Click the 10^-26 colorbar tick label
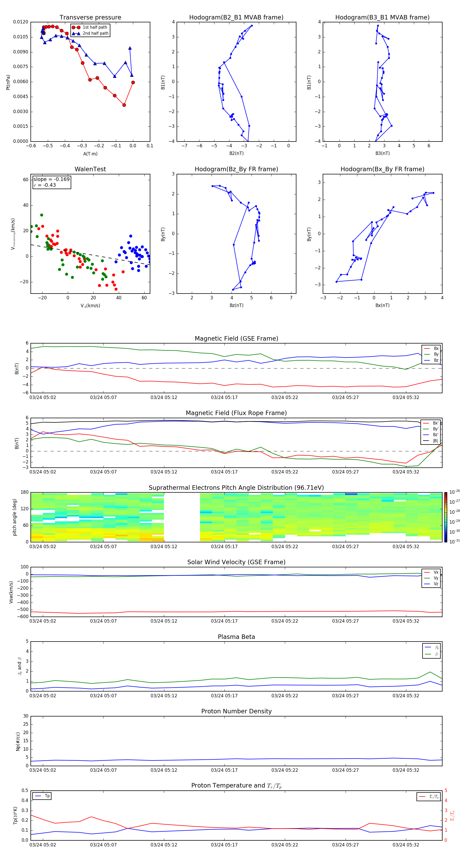473x868 pixels. point(455,492)
